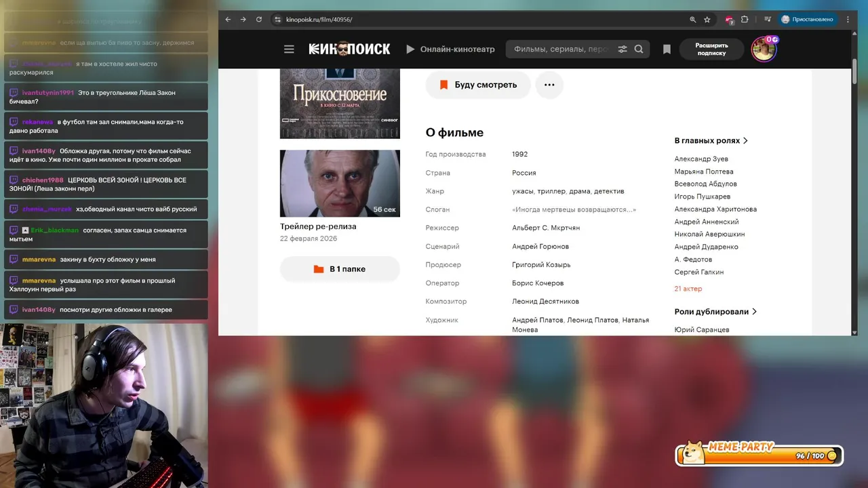Open 'Трейлер ре-релиза' title link

click(318, 226)
